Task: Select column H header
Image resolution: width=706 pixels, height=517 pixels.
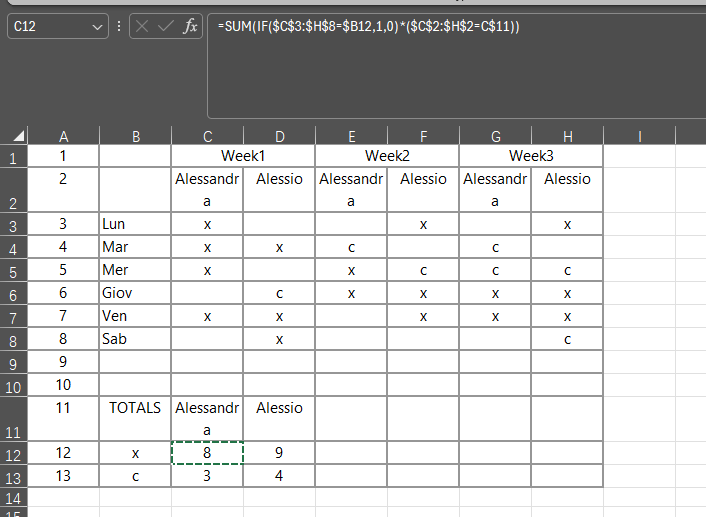Action: 568,136
